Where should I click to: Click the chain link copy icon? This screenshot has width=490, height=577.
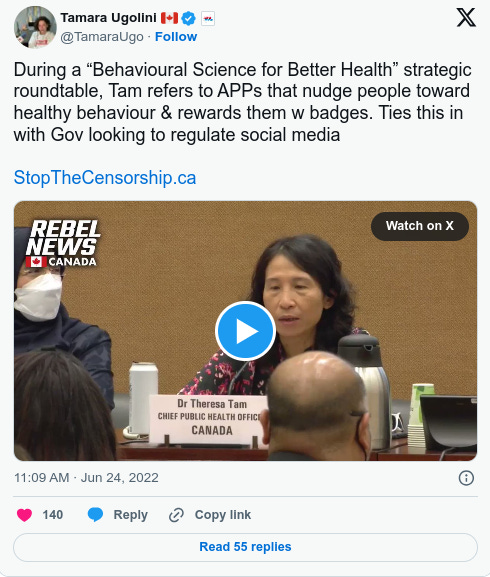click(176, 515)
